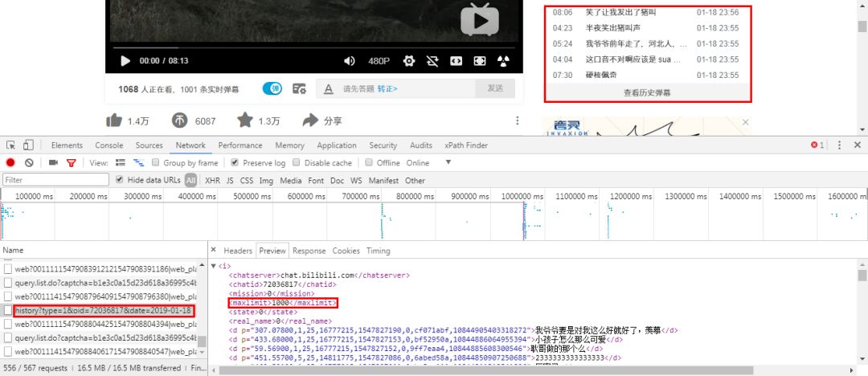Click the red record network log button

[11, 163]
